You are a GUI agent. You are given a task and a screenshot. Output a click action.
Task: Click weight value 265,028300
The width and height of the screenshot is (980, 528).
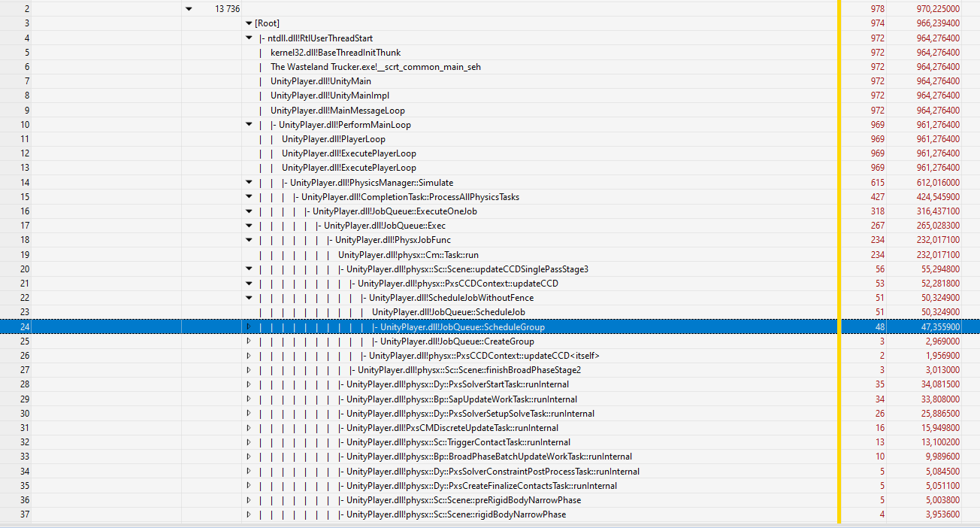(x=937, y=226)
